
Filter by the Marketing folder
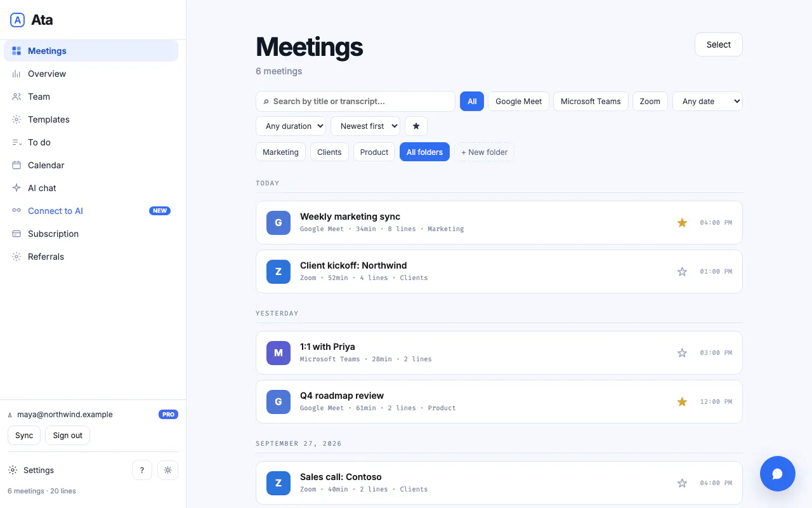click(x=280, y=152)
